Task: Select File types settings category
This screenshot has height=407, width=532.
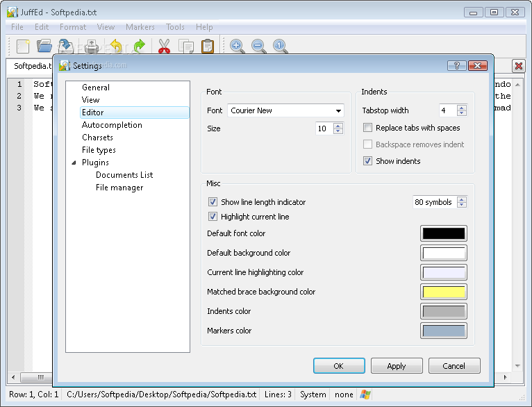Action: point(99,150)
